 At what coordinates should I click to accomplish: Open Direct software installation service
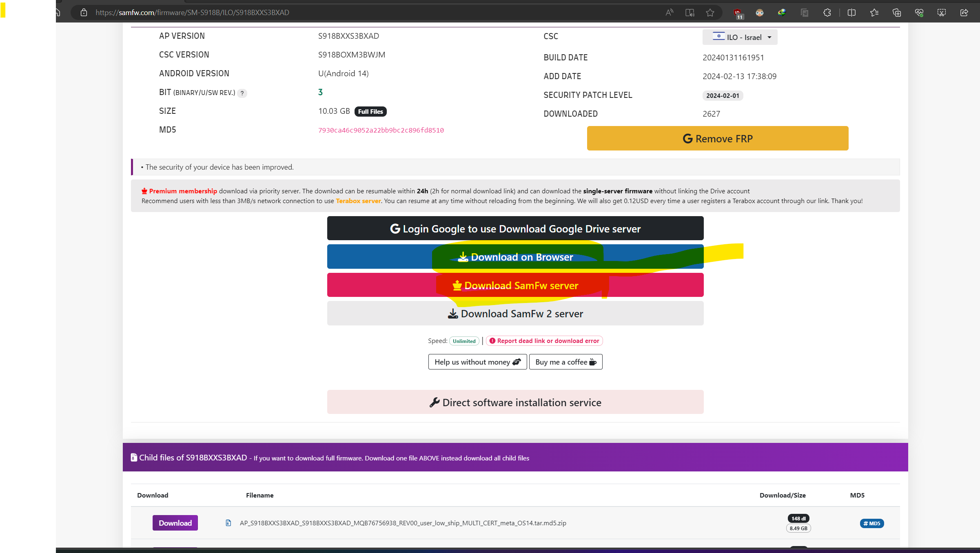[515, 402]
